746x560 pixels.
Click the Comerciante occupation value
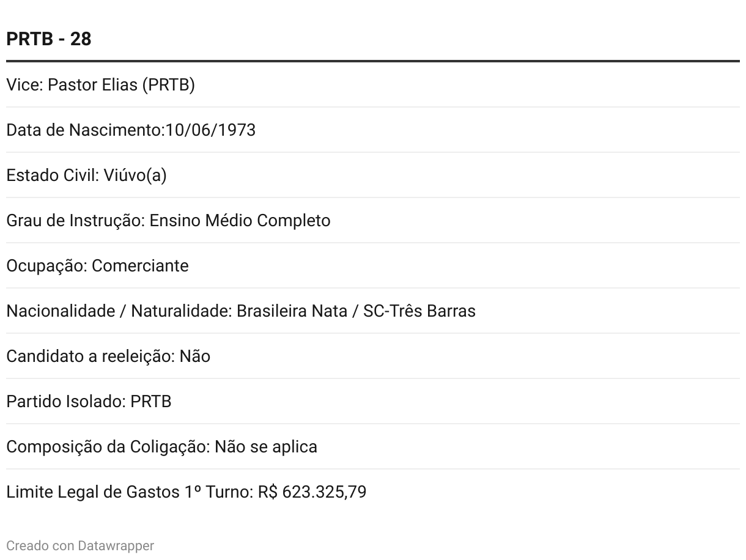(140, 266)
